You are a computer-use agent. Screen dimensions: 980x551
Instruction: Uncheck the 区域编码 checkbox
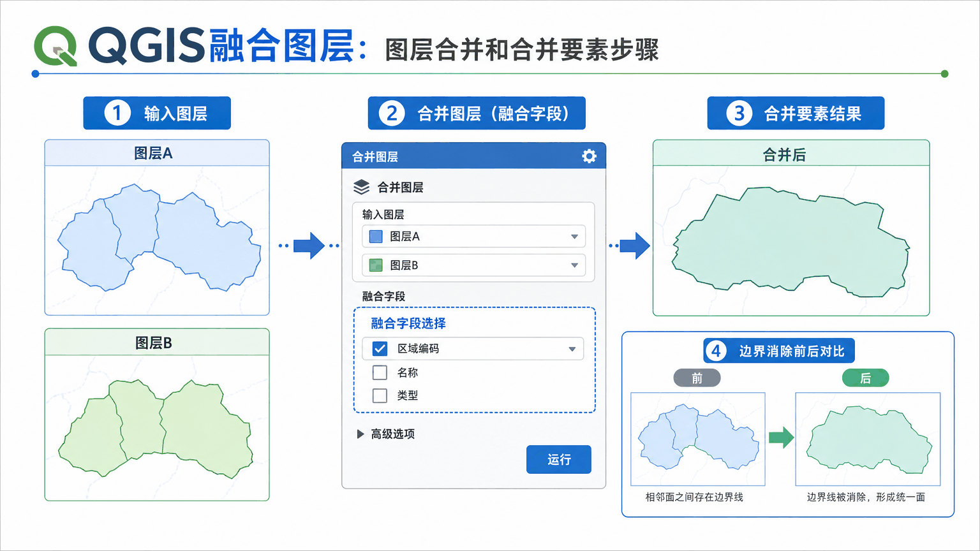coord(380,349)
